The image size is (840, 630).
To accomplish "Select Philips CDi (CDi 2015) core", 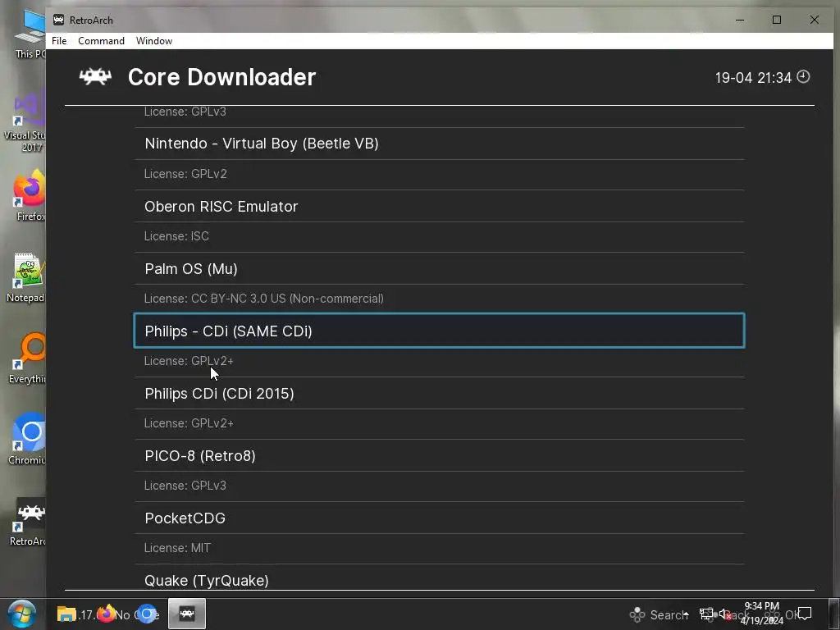I will pos(440,393).
